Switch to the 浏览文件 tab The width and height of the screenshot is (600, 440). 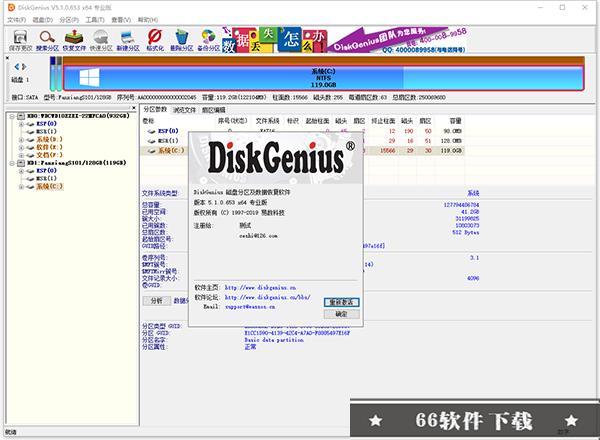[184, 110]
